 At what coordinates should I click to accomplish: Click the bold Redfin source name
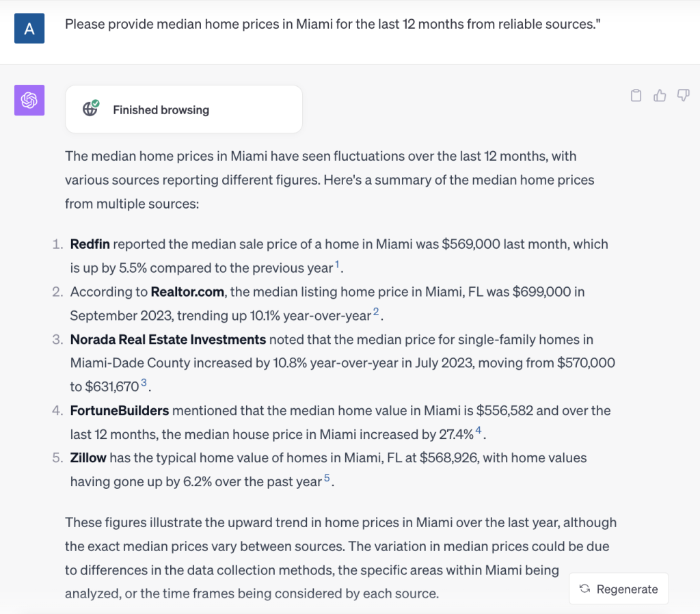(90, 244)
